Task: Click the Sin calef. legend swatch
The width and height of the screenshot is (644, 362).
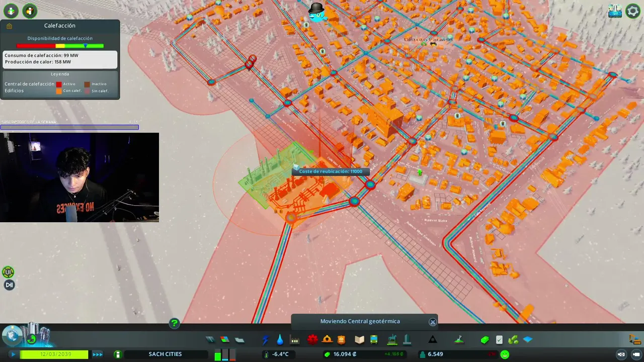Action: point(87,91)
